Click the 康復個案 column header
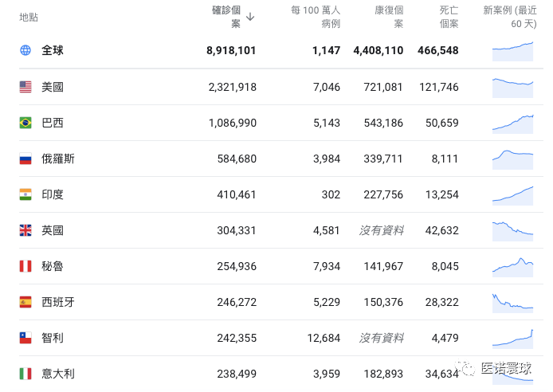This screenshot has height=392, width=553. tap(389, 17)
